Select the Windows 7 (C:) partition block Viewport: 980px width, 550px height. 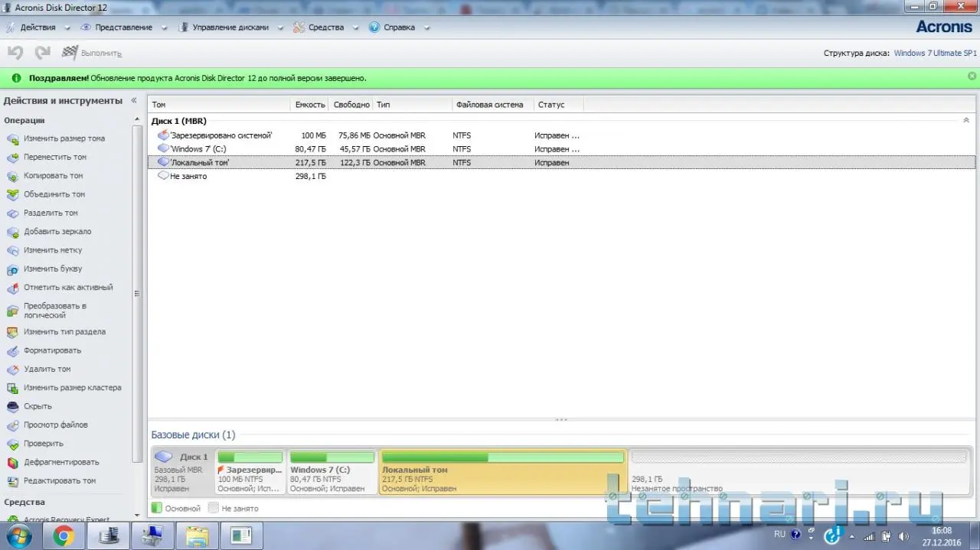(332, 472)
